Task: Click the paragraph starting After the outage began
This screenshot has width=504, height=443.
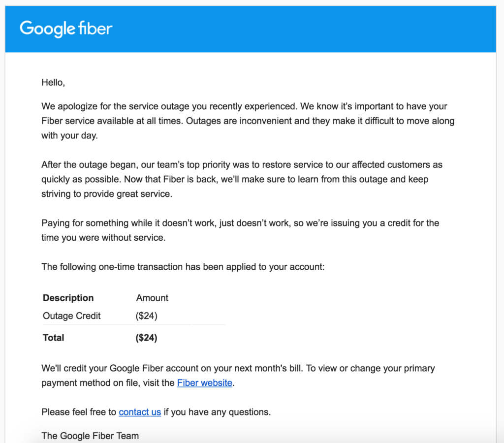Action: click(x=241, y=179)
